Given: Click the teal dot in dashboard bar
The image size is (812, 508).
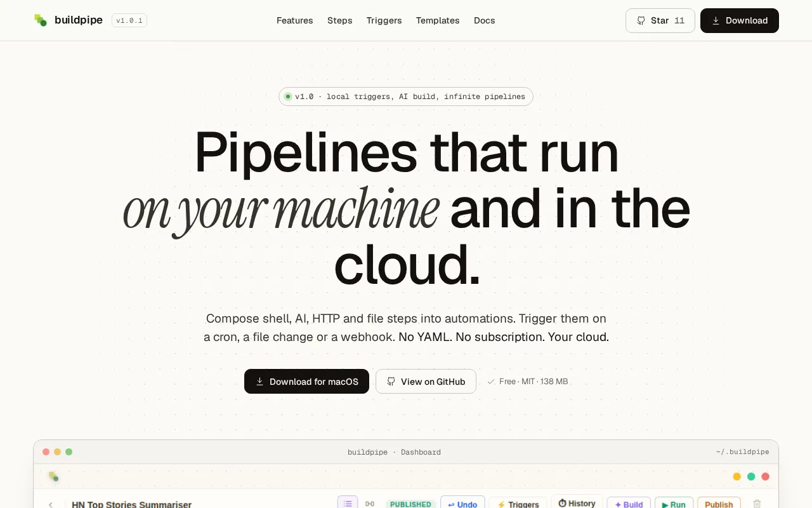Looking at the screenshot, I should click(751, 476).
